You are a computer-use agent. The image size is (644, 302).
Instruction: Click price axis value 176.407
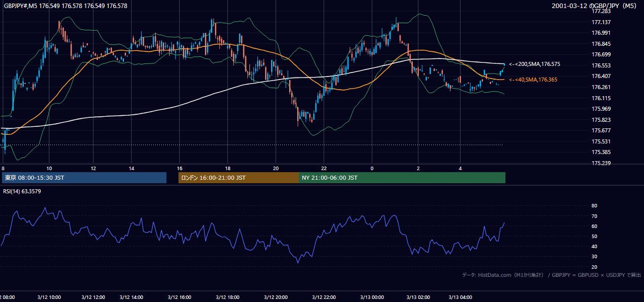coord(601,76)
